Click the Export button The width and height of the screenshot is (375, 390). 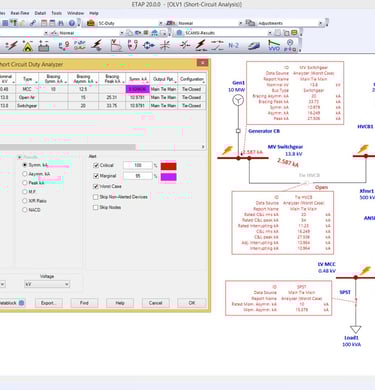click(x=49, y=303)
